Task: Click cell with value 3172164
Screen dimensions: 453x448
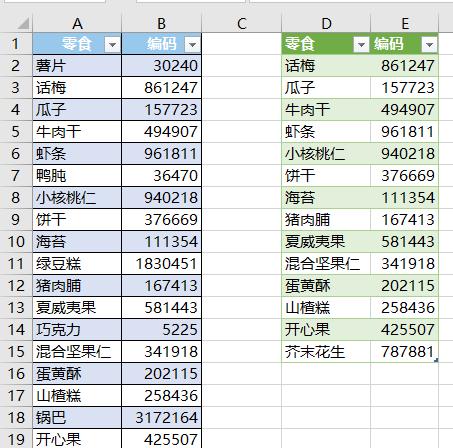Action: coord(162,418)
